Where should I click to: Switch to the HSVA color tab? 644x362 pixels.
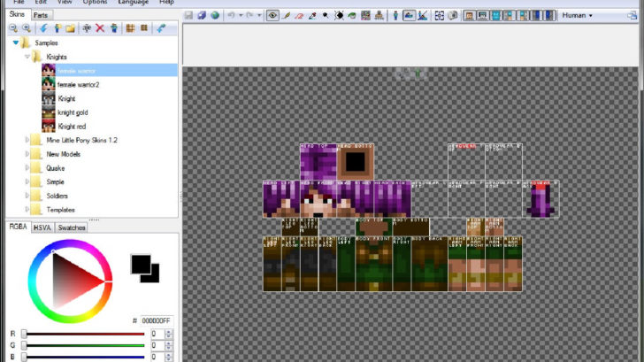point(42,227)
